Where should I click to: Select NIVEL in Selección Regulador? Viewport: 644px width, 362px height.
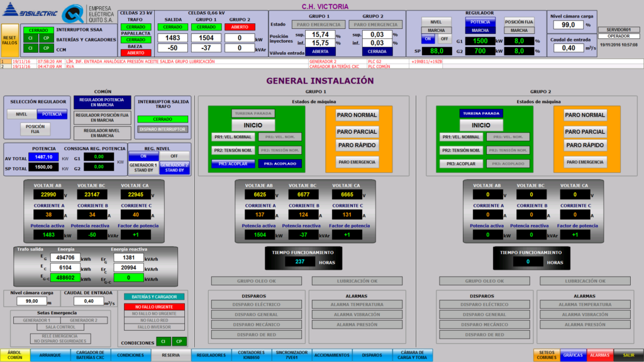(x=22, y=114)
